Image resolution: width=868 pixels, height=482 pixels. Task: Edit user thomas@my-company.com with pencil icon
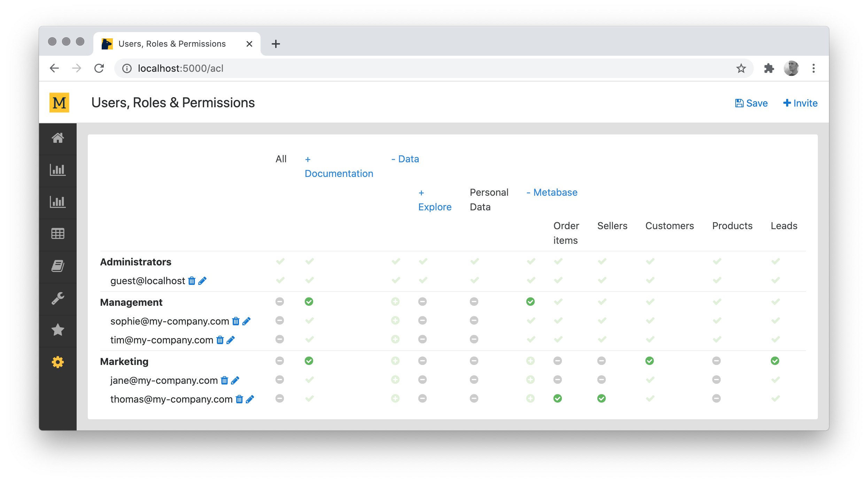click(x=250, y=399)
